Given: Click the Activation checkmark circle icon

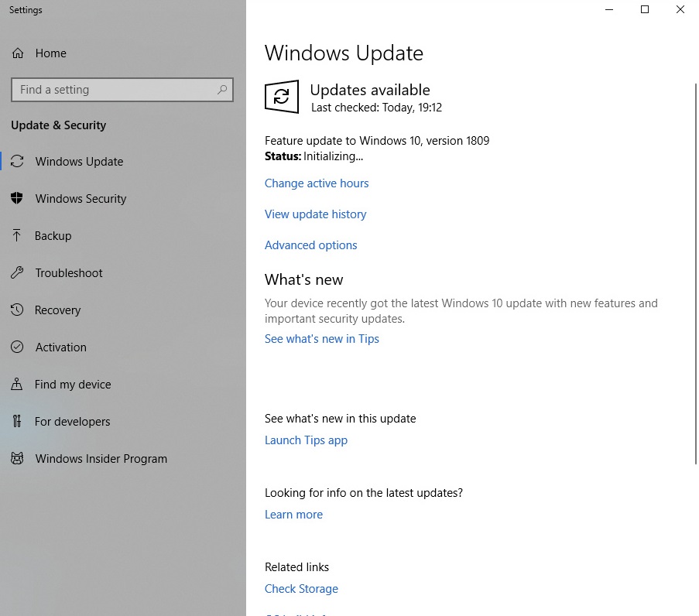Looking at the screenshot, I should click(x=17, y=347).
